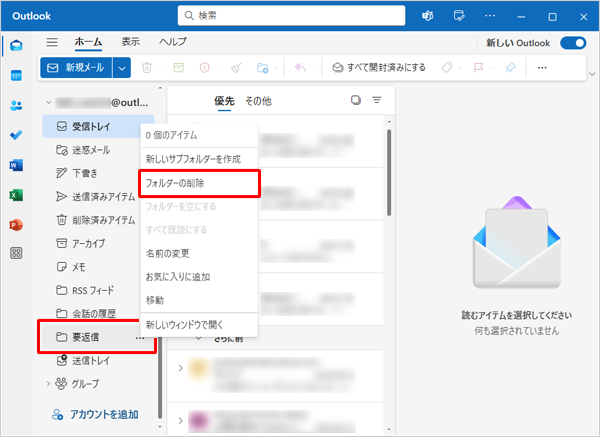Click the Move to folder icon
This screenshot has width=600, height=437.
click(x=262, y=68)
